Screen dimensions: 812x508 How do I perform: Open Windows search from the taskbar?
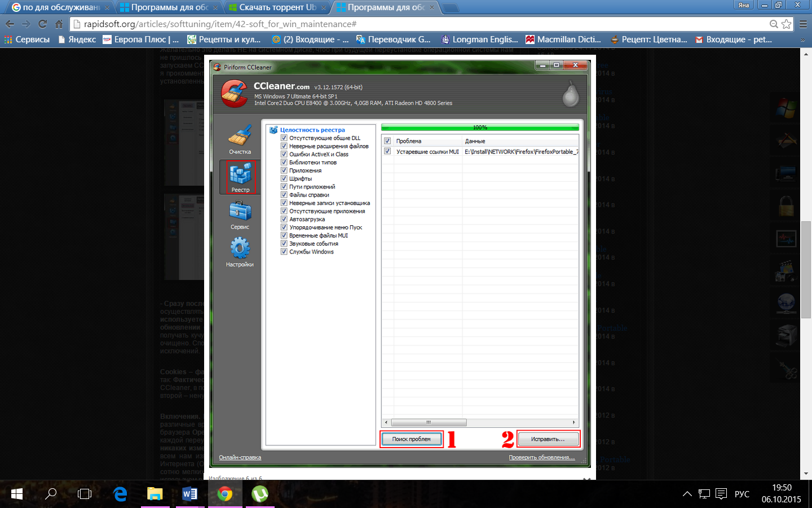tap(51, 494)
